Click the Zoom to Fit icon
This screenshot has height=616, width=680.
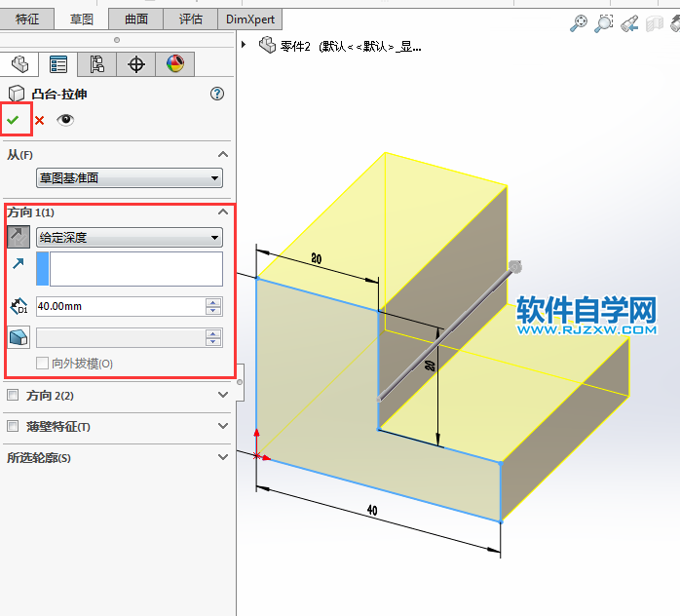click(579, 23)
